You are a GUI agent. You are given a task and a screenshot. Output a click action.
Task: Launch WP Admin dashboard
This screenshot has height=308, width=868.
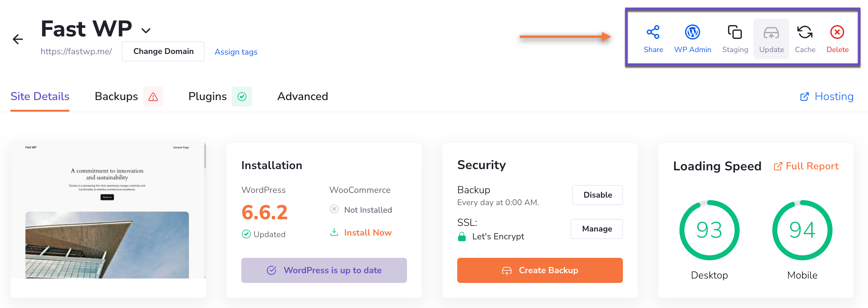[693, 38]
